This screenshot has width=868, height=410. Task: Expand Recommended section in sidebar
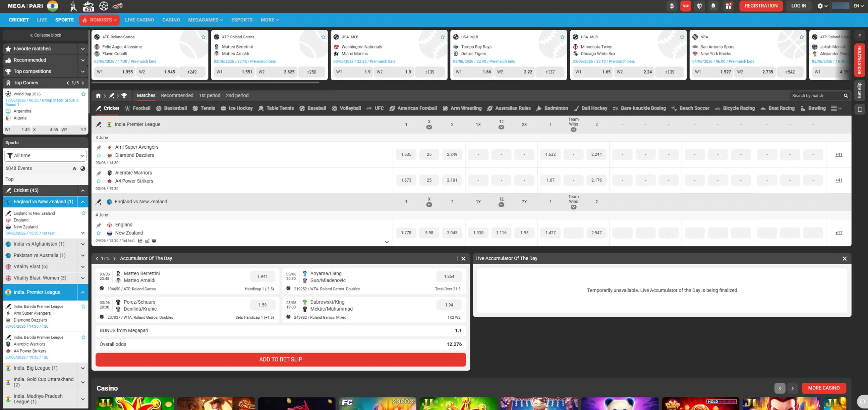(83, 60)
